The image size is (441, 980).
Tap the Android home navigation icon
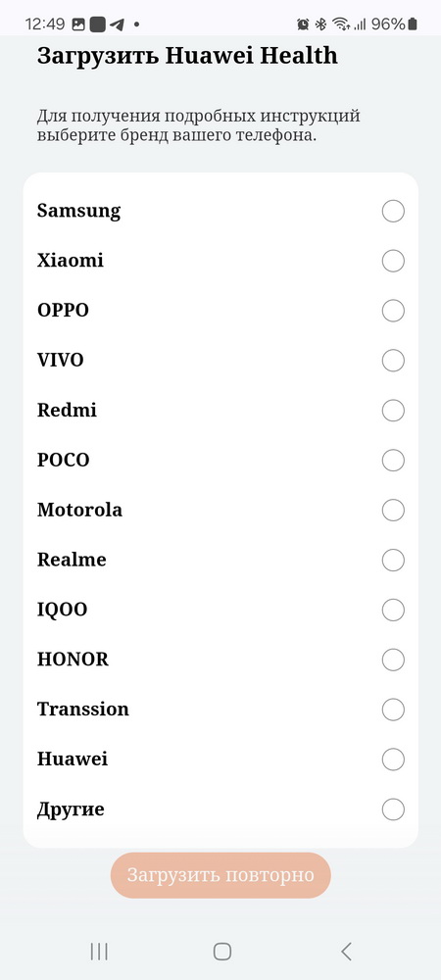(221, 952)
